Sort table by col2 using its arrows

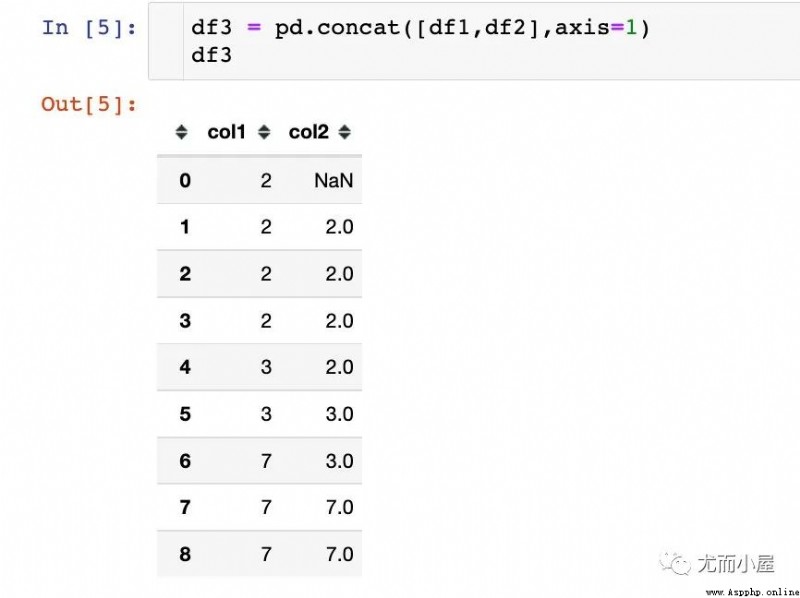coord(344,132)
